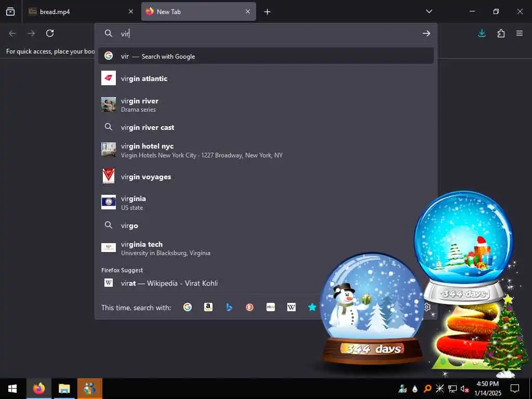Screen dimensions: 532x399
Task: Open the orange taskbar application
Action: point(89,389)
